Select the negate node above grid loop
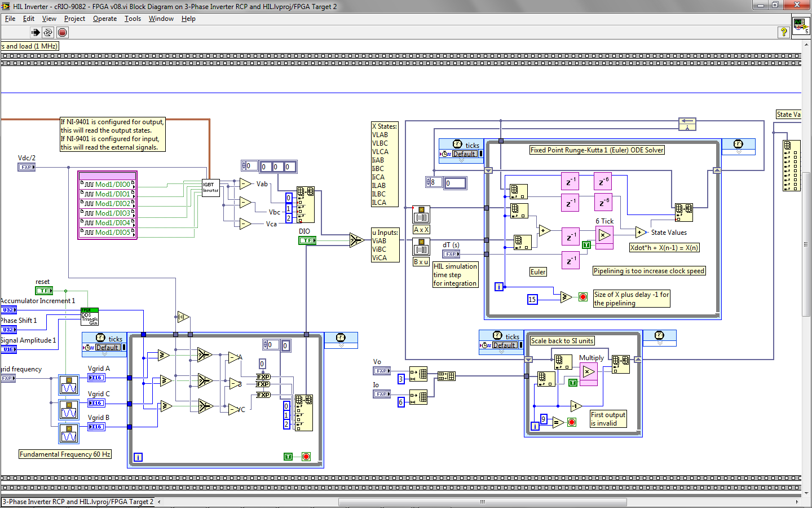 click(183, 317)
